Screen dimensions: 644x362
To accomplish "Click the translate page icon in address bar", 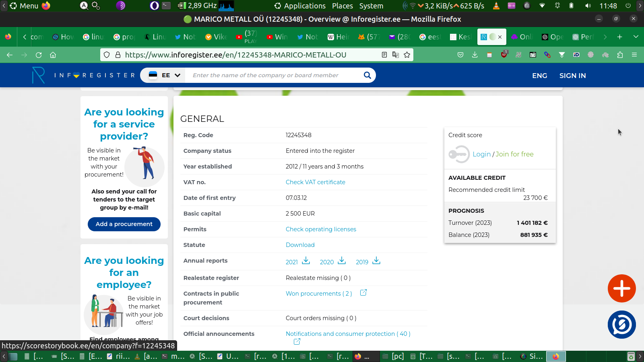I will 396,55.
